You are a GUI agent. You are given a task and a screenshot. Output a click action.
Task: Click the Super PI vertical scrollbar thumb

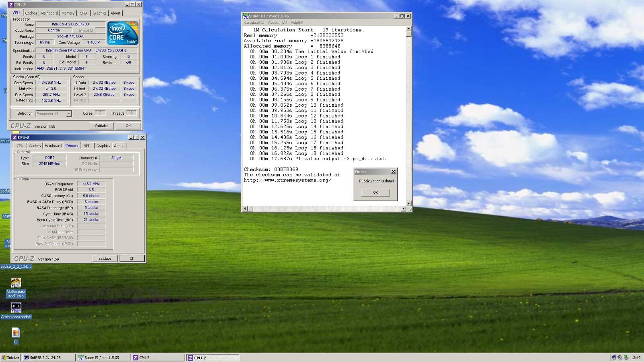[409, 34]
